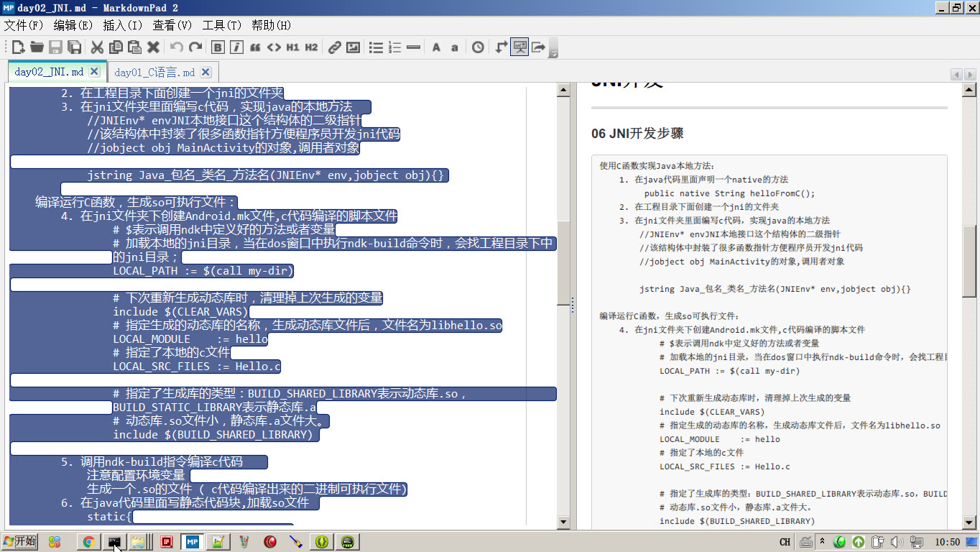980x552 pixels.
Task: Open Chrome from the taskbar
Action: [x=89, y=542]
